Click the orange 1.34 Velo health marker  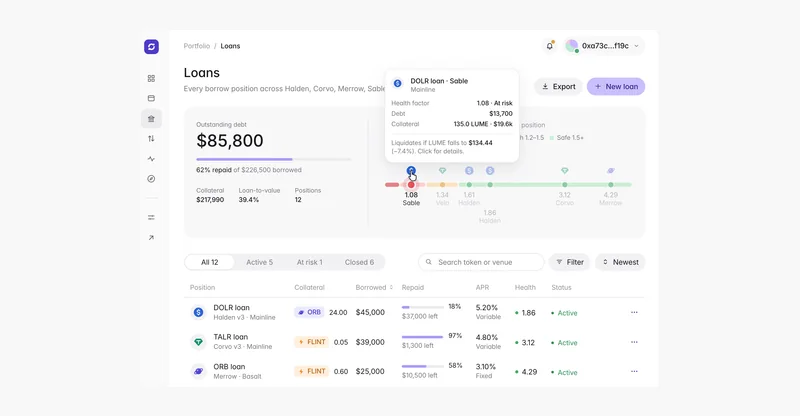pos(442,185)
